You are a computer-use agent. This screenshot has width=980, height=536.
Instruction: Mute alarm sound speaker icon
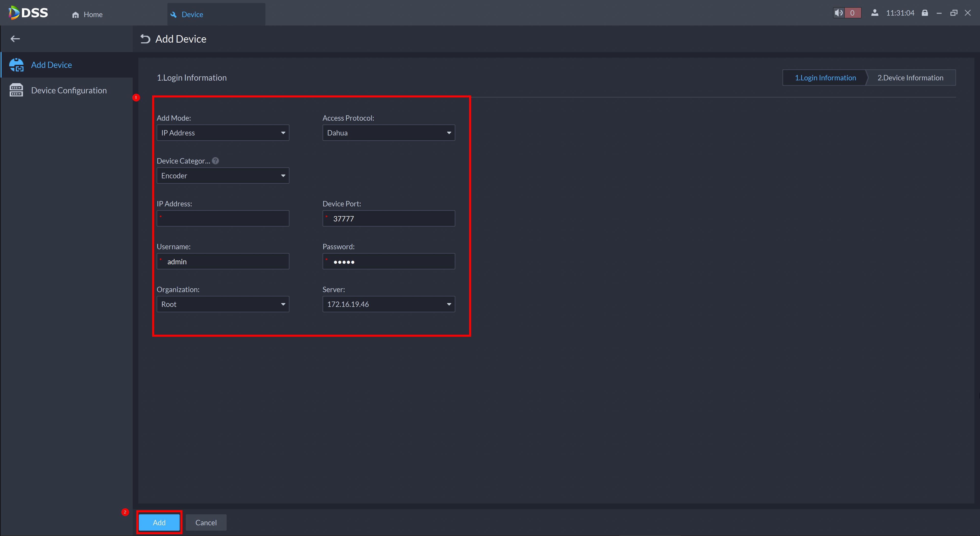(838, 13)
